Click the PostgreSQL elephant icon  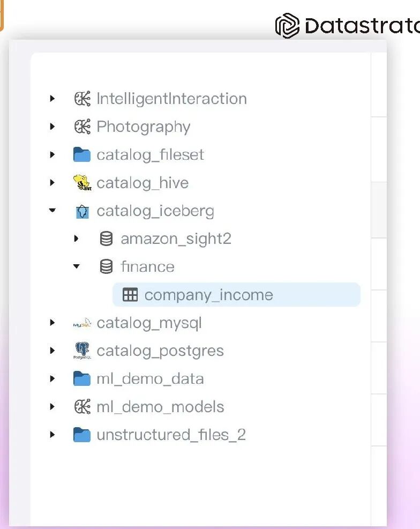point(82,351)
